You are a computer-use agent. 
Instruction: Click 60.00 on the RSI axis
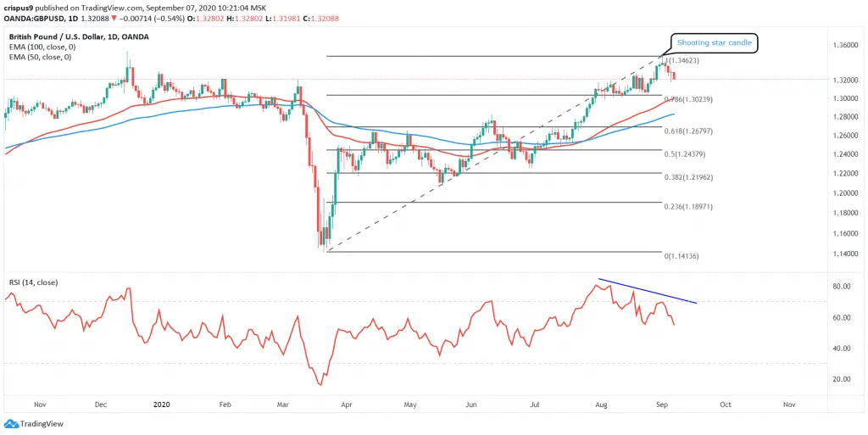[x=842, y=318]
